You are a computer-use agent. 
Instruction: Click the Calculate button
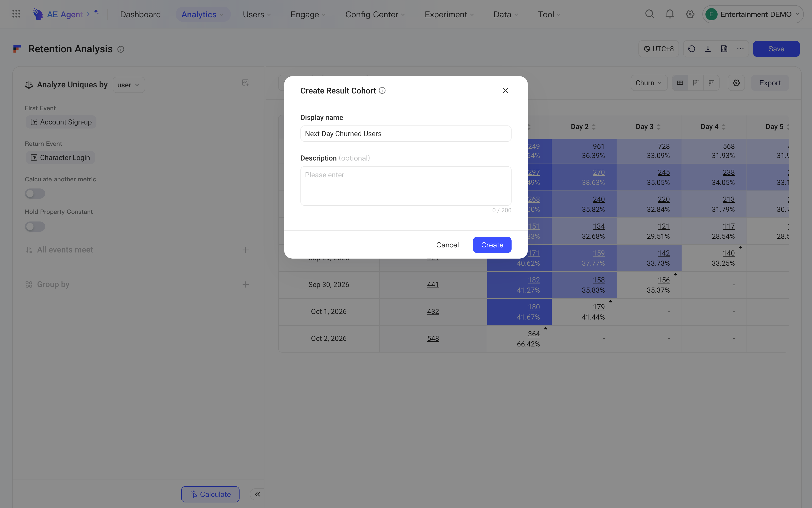[x=210, y=494]
